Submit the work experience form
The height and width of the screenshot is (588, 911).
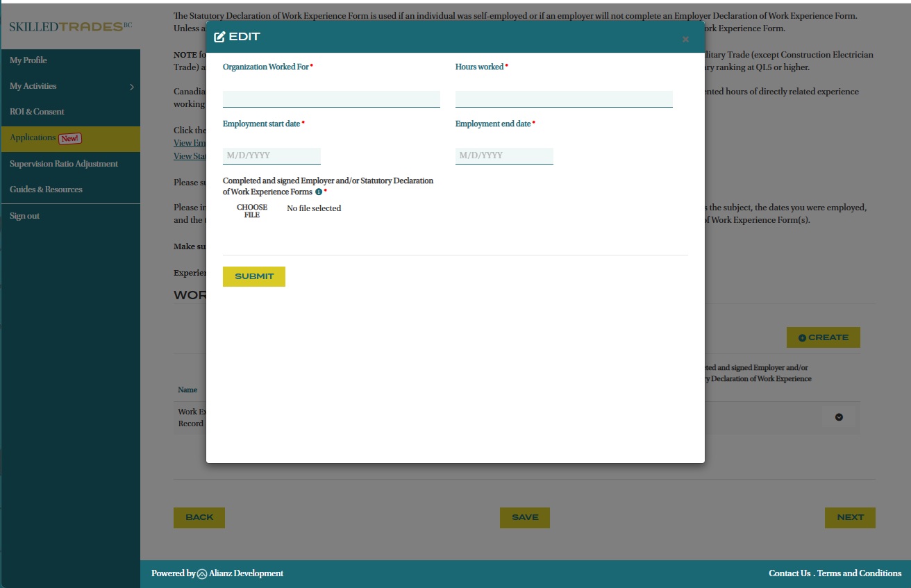(254, 276)
